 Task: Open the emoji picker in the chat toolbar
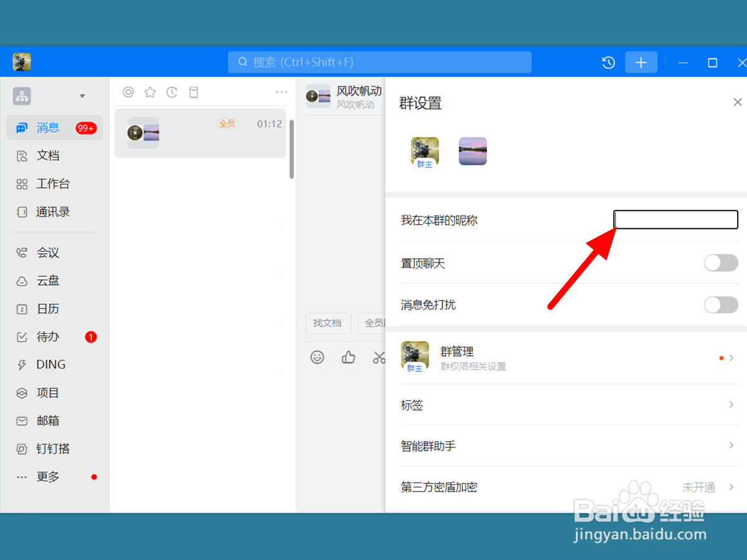[318, 357]
